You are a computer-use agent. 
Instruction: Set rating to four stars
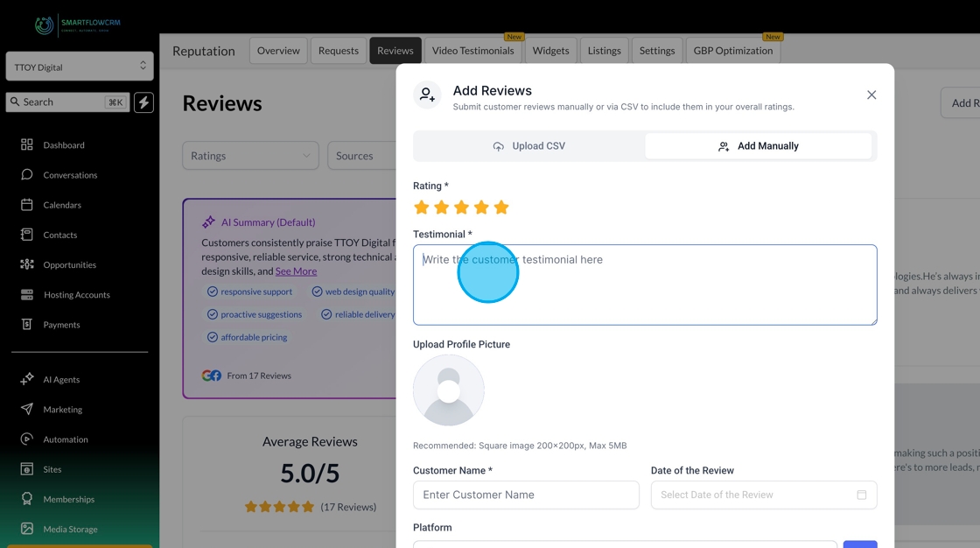[x=481, y=207]
